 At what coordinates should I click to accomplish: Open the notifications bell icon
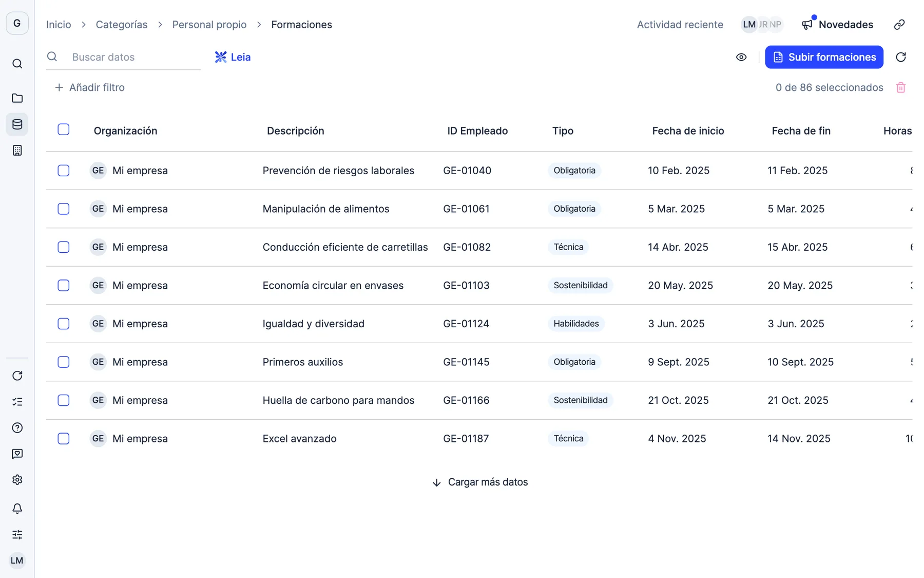(x=17, y=509)
